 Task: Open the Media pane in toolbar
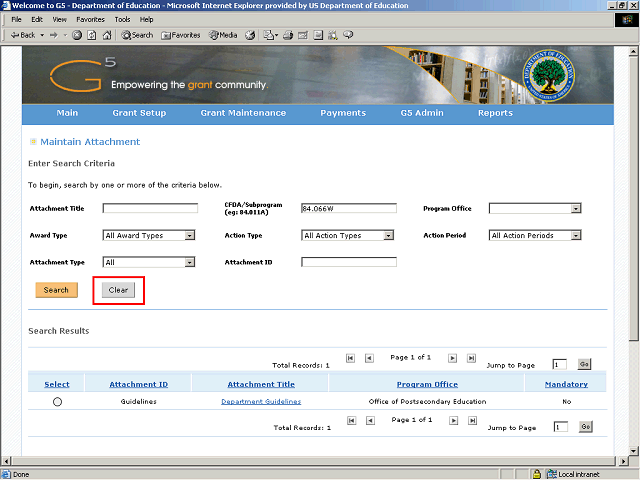pos(223,35)
